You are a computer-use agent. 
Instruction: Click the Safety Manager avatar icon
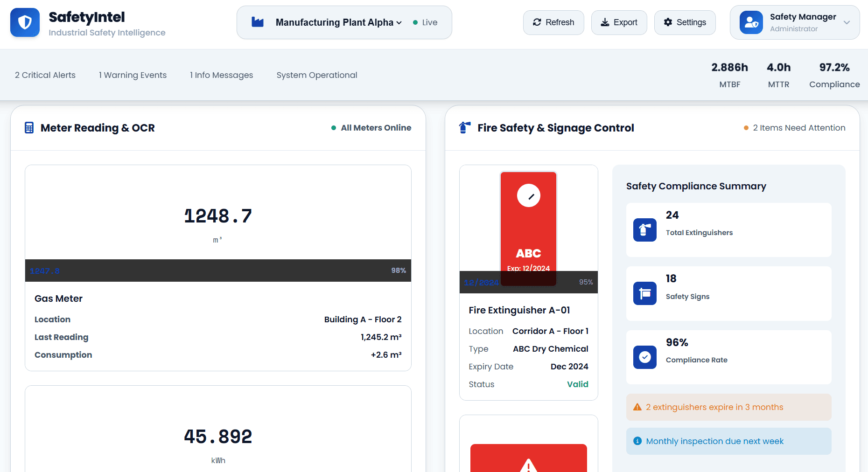[x=751, y=22]
